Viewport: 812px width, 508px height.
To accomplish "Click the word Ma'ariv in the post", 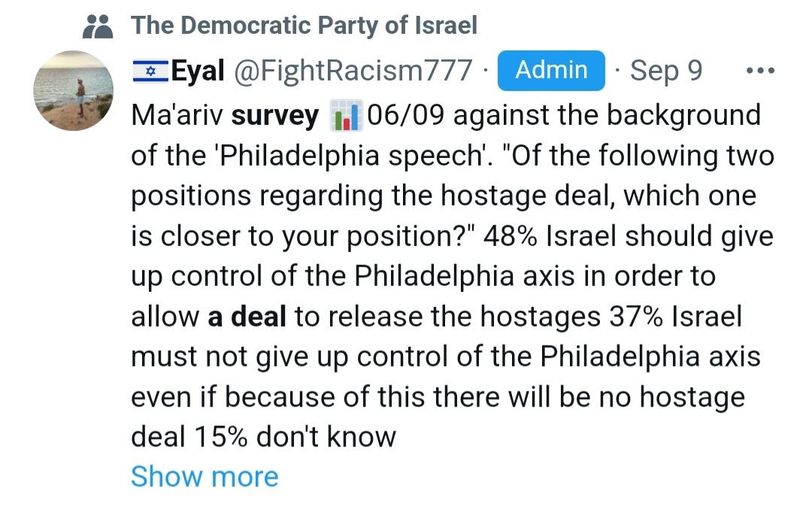I will click(177, 115).
